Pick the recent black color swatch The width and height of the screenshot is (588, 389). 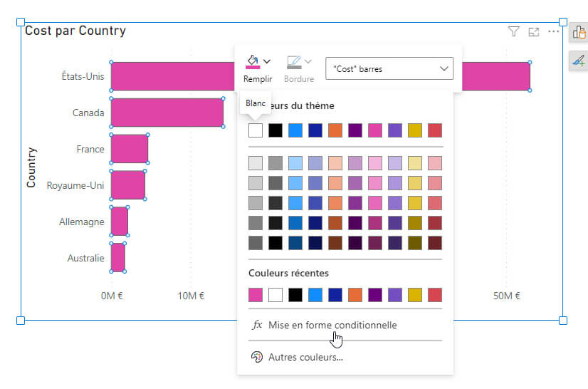coord(295,295)
